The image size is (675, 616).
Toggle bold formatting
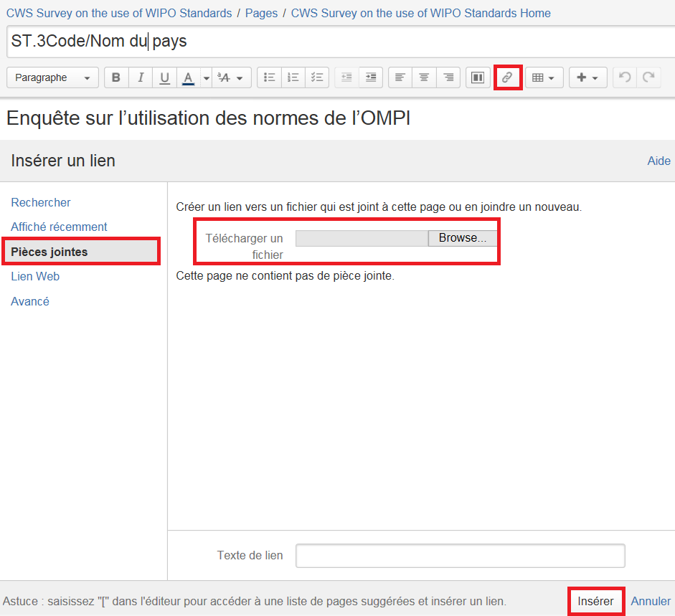pos(116,77)
